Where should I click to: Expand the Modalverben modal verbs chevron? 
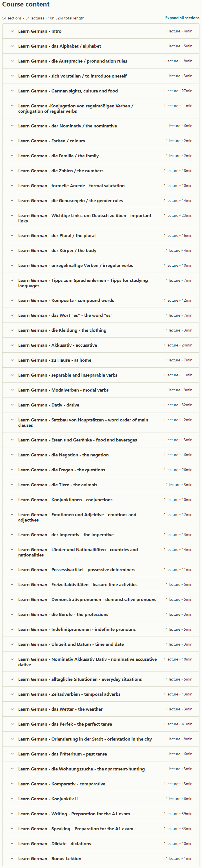pyautogui.click(x=12, y=390)
